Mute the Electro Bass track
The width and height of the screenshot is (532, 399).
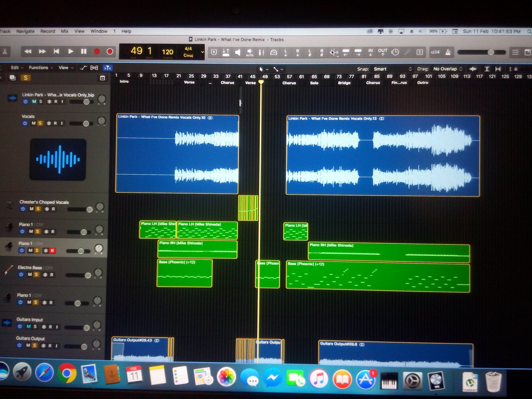tap(29, 274)
